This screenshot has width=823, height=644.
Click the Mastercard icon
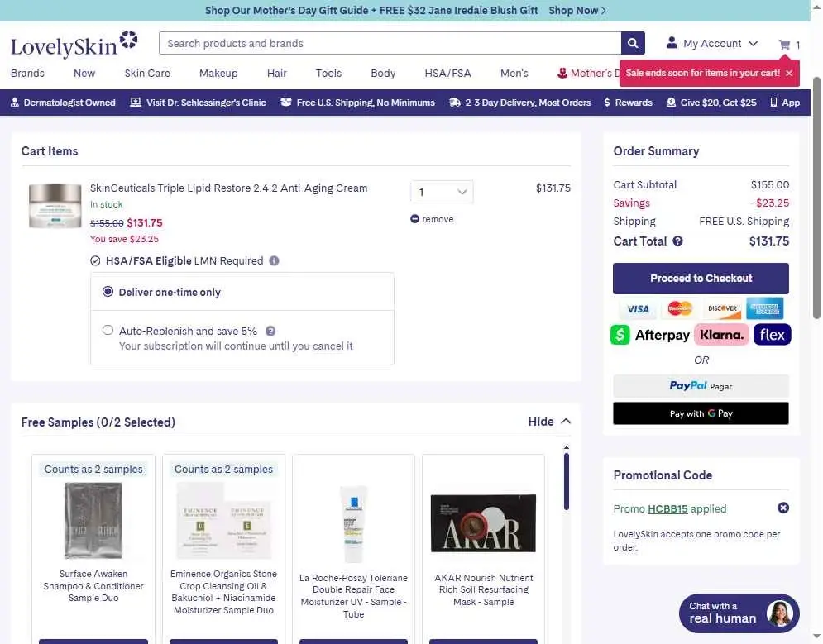click(x=680, y=309)
